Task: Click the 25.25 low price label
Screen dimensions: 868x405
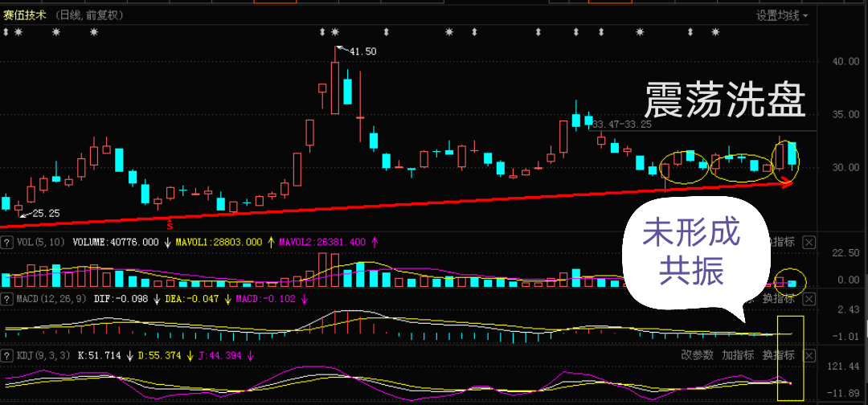Action: coord(46,212)
